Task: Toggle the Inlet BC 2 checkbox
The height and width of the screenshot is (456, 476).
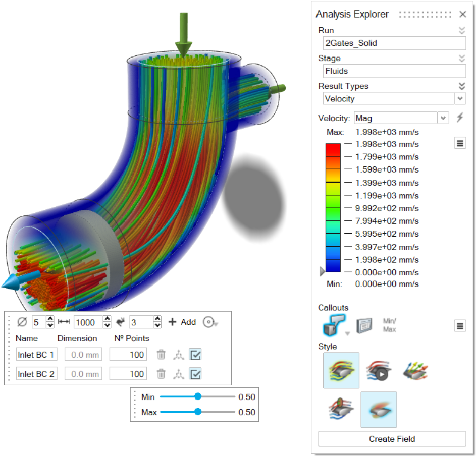Action: pos(195,374)
